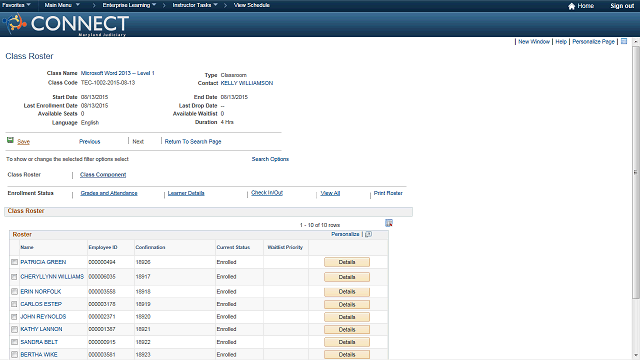Check the box for PATRICIA GREEN

click(x=14, y=262)
